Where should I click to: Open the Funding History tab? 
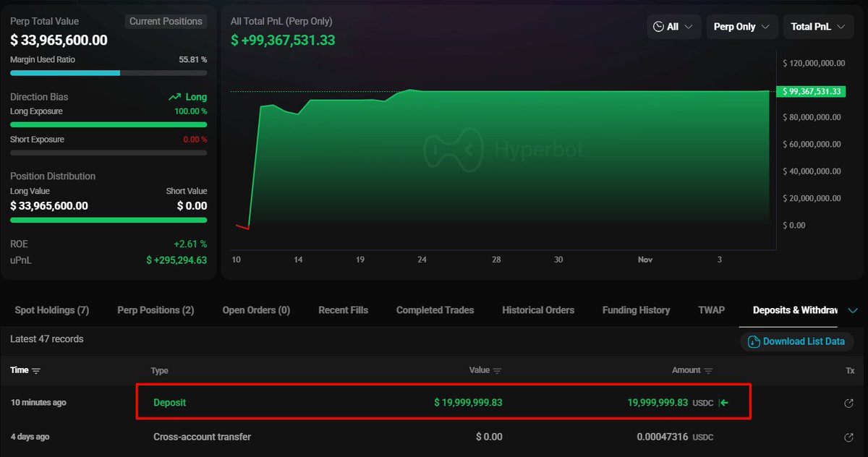coord(636,310)
